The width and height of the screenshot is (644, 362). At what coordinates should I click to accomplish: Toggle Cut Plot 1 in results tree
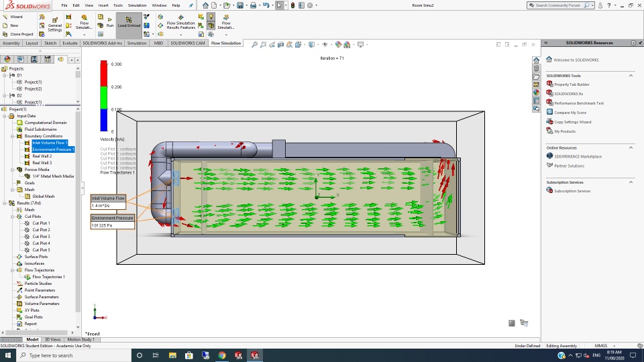pos(41,223)
